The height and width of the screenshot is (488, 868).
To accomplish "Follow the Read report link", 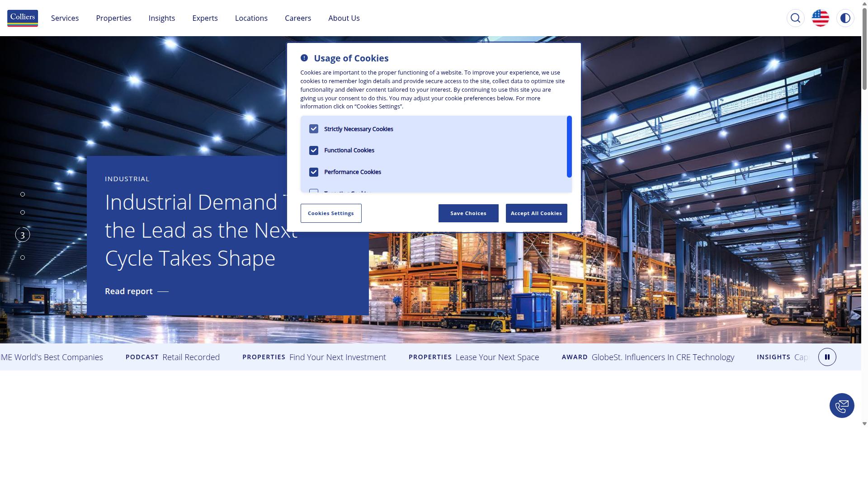I will click(x=137, y=291).
